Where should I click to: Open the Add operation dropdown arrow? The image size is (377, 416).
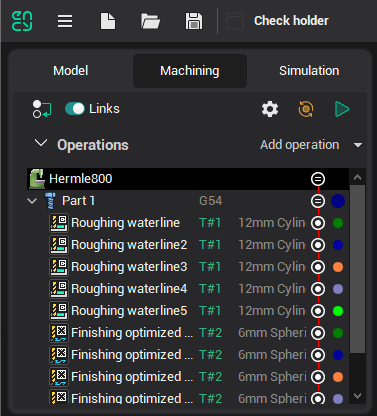[x=358, y=145]
